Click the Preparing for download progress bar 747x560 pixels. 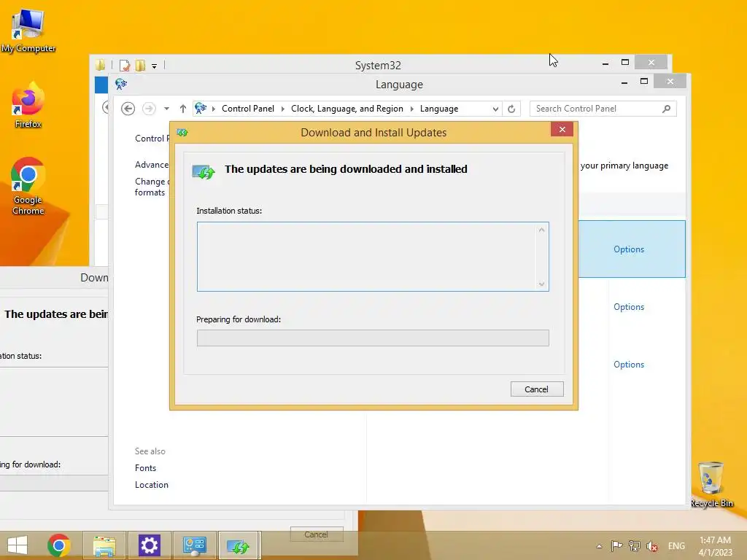(x=373, y=338)
